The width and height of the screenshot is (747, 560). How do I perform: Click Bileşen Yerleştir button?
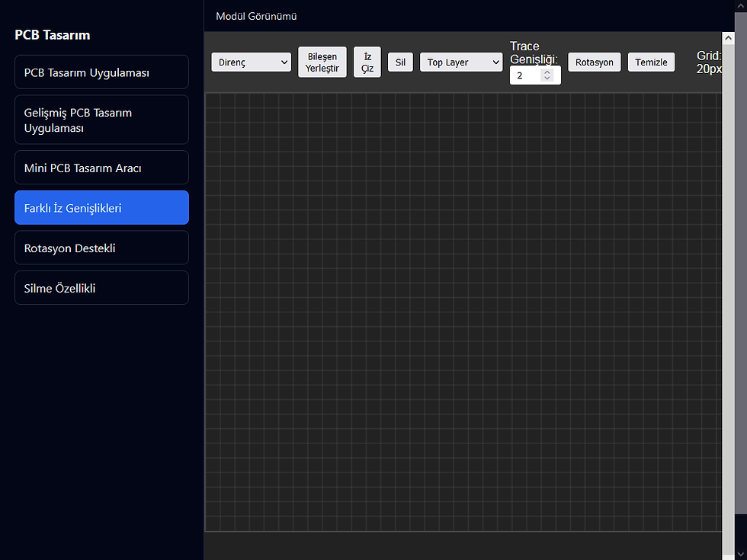point(322,62)
